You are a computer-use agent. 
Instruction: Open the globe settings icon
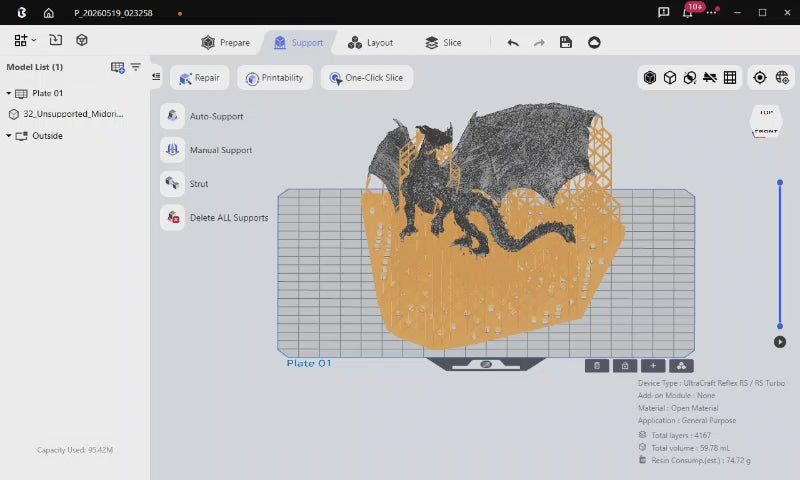[x=782, y=78]
